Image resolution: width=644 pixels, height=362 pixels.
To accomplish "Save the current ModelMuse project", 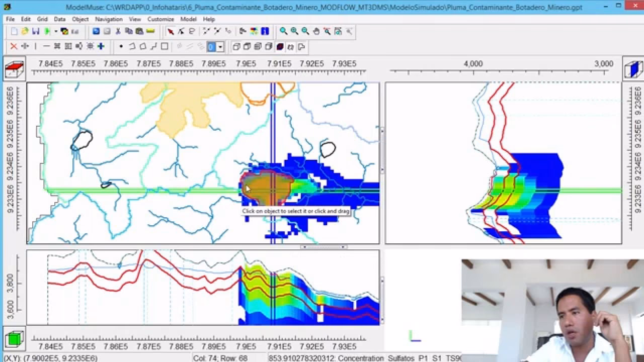I will click(x=36, y=31).
